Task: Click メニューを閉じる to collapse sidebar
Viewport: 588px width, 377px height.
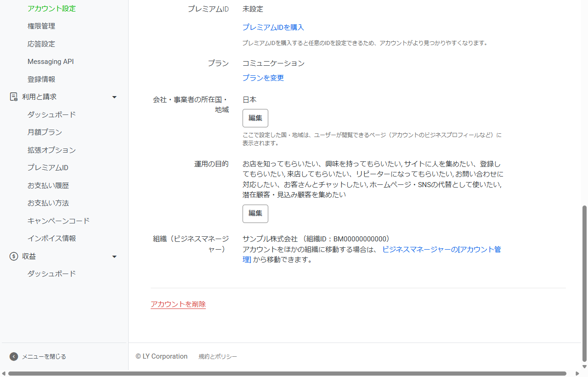Action: pyautogui.click(x=44, y=356)
